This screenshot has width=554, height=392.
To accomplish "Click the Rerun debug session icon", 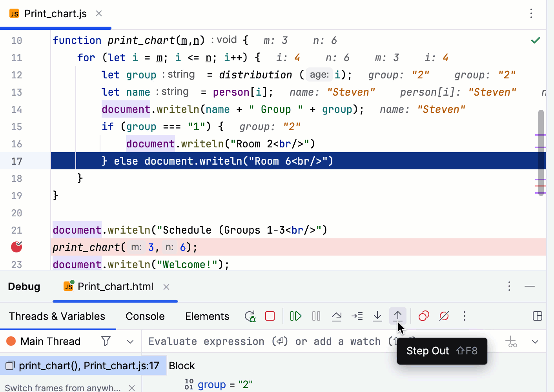I will coord(250,316).
